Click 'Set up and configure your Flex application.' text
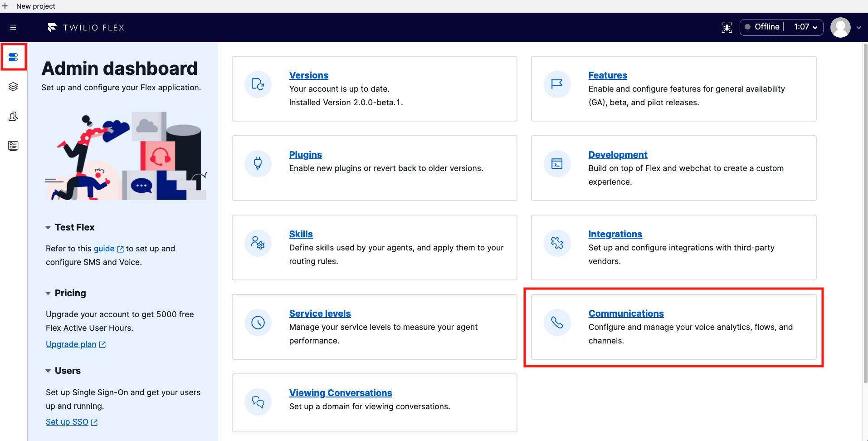This screenshot has width=868, height=441. pyautogui.click(x=121, y=88)
